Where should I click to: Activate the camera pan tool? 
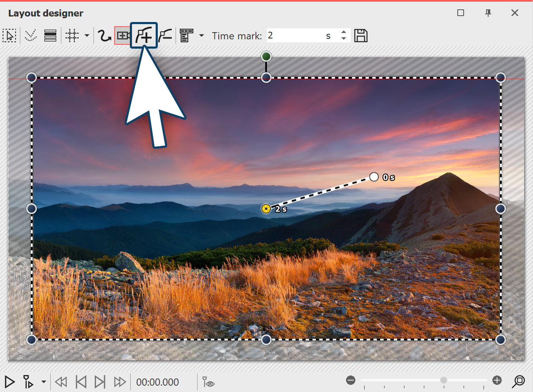click(x=122, y=36)
